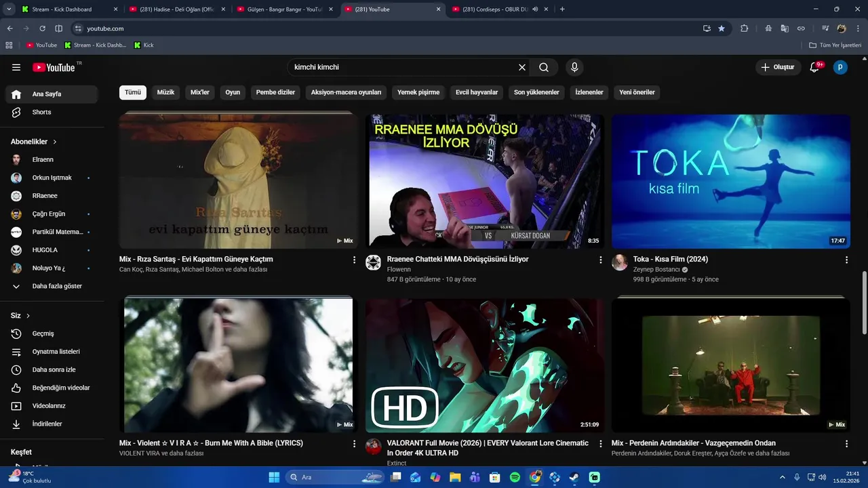Select the Tümü filter chip
The image size is (868, 488).
click(x=133, y=92)
